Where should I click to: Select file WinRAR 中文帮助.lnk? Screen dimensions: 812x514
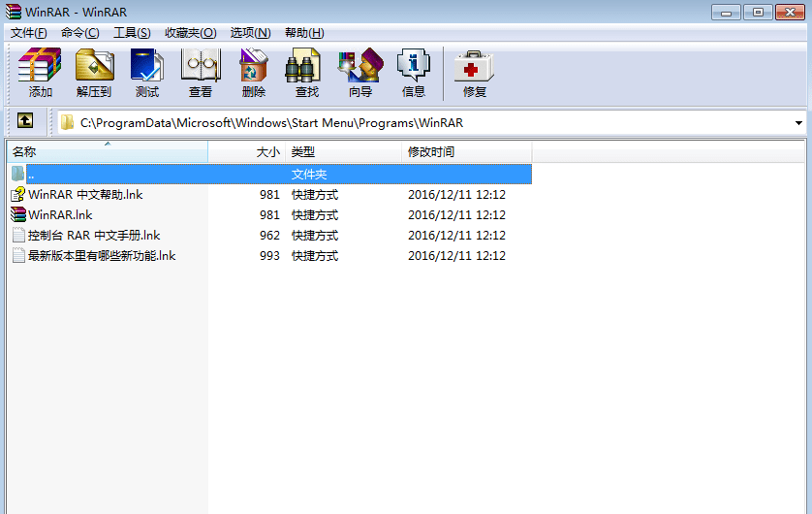coord(85,194)
